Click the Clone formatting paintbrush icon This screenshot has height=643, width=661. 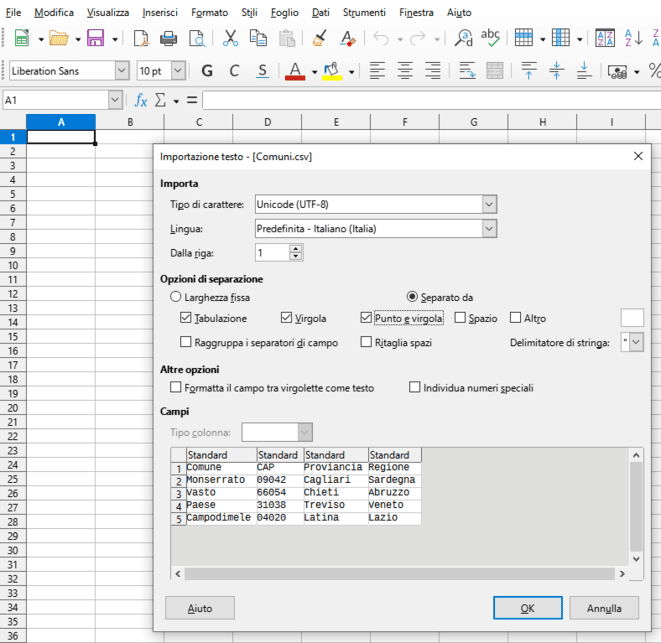[319, 39]
